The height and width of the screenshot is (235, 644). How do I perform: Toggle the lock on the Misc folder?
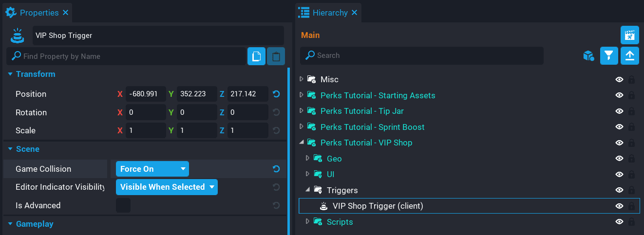pyautogui.click(x=631, y=79)
